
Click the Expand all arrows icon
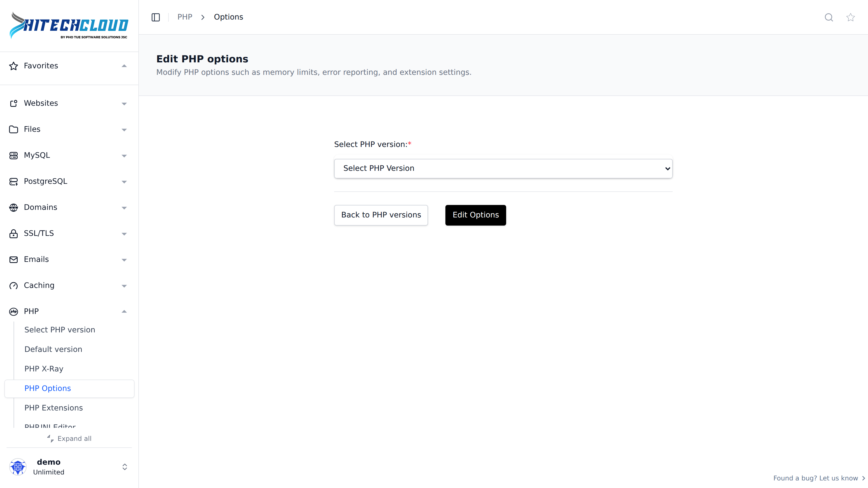[50, 438]
